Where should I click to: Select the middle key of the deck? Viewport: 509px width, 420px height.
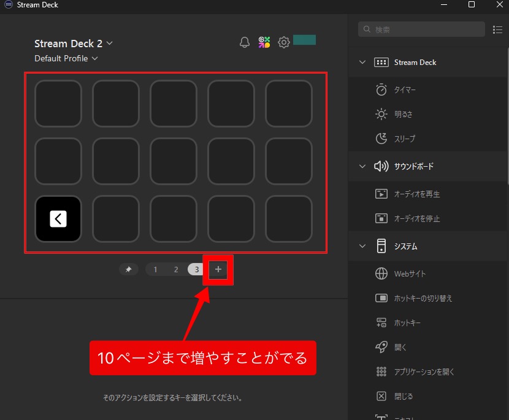[x=174, y=161]
